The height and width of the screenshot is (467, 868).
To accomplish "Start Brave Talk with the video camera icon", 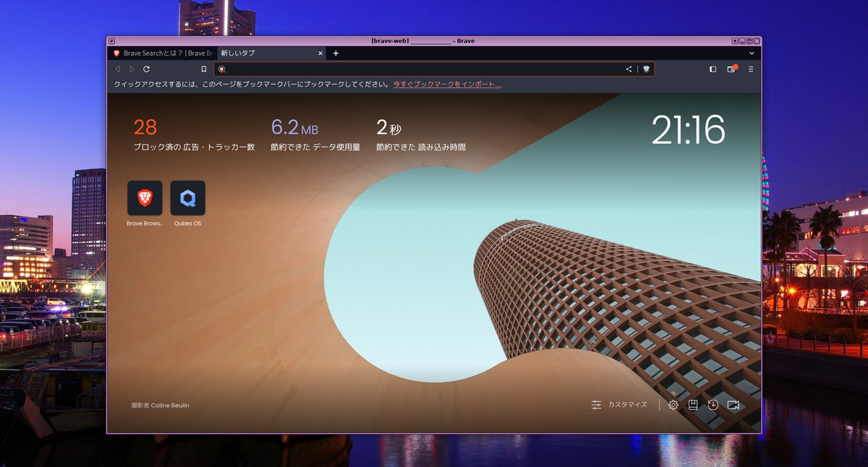I will (x=733, y=405).
